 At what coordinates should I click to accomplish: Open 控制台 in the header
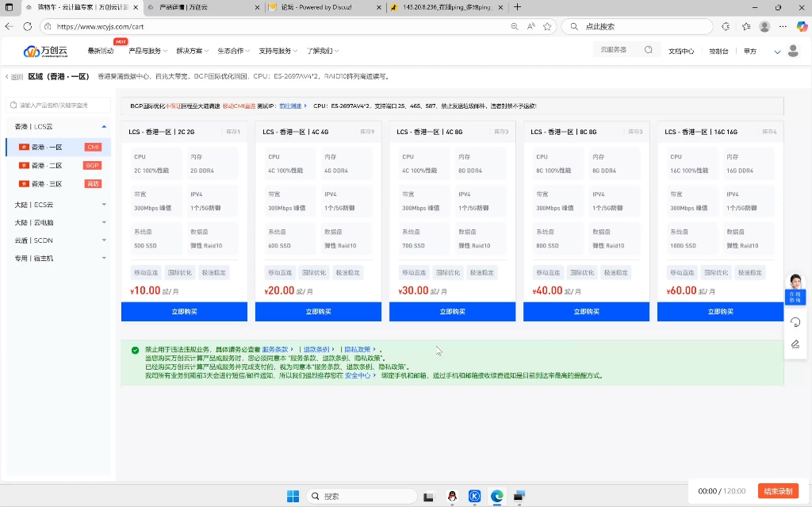(x=718, y=52)
